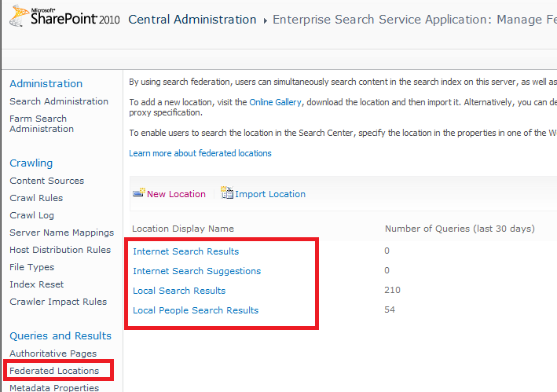Viewport: 557px width, 392px height.
Task: Open Authoritative Pages settings
Action: (53, 354)
